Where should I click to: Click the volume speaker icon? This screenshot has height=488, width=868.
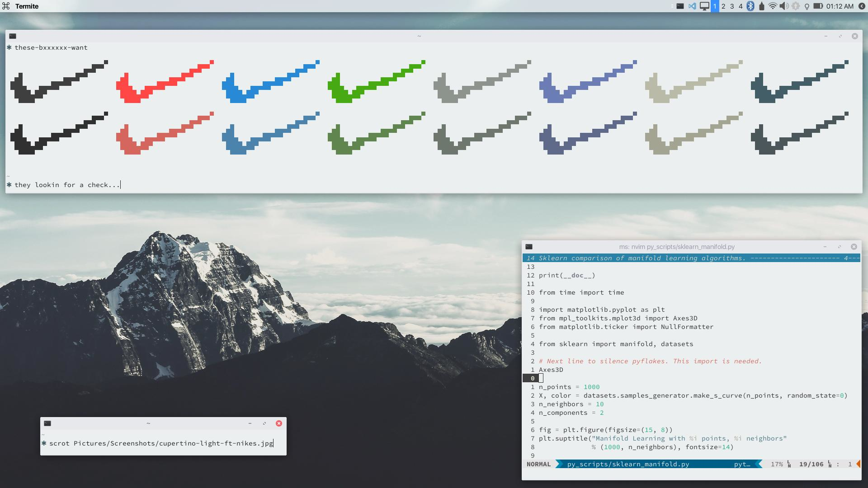[784, 6]
